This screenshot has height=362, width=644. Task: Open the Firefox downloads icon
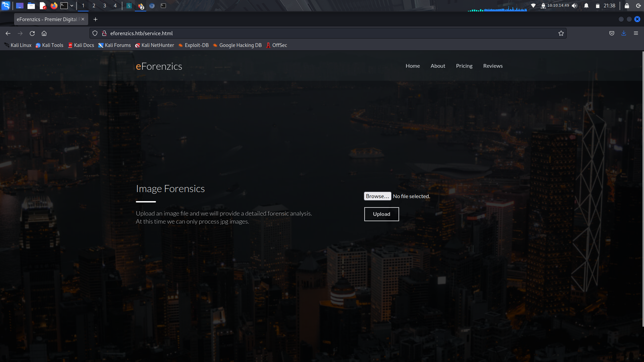click(x=624, y=33)
